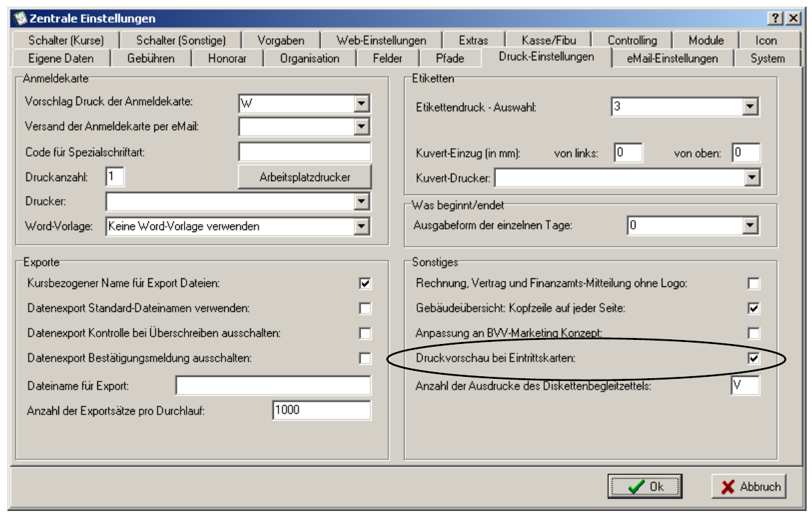Switch to the Extras tab
Image resolution: width=812 pixels, height=517 pixels.
474,40
